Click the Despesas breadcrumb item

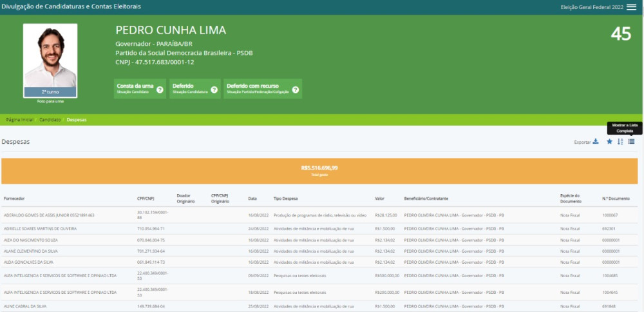coord(76,120)
